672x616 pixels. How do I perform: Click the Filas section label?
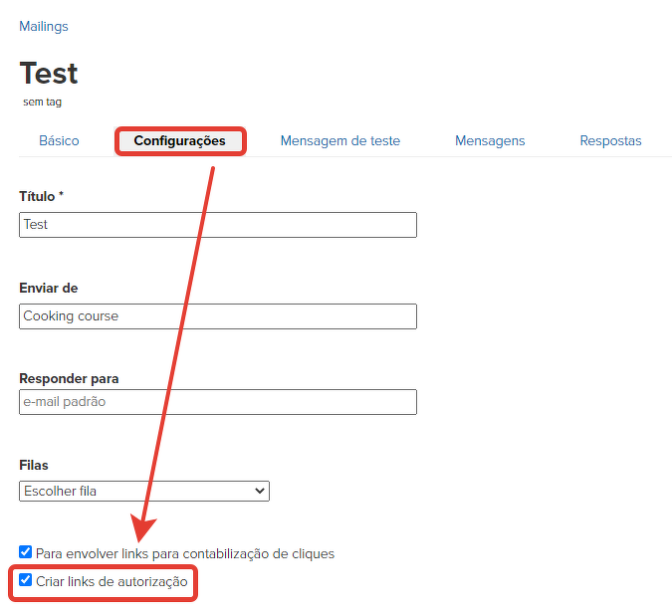pyautogui.click(x=34, y=465)
